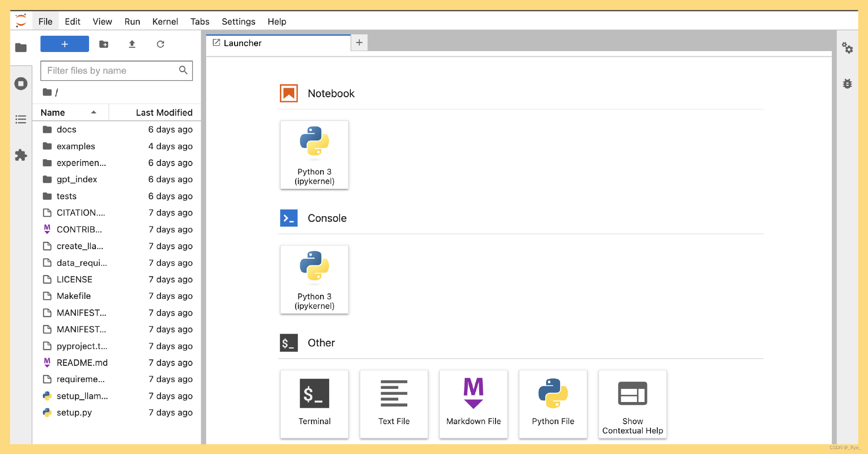This screenshot has height=454, width=868.
Task: Create a new folder with folder-plus icon
Action: (104, 44)
